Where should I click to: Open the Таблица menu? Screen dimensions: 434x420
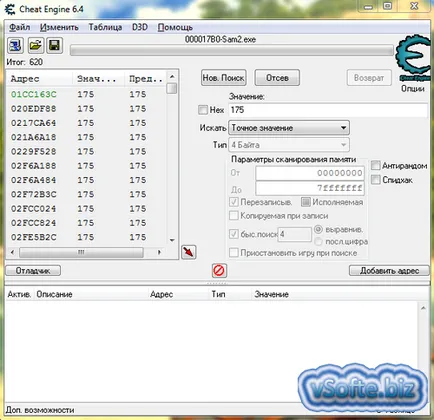coord(105,27)
